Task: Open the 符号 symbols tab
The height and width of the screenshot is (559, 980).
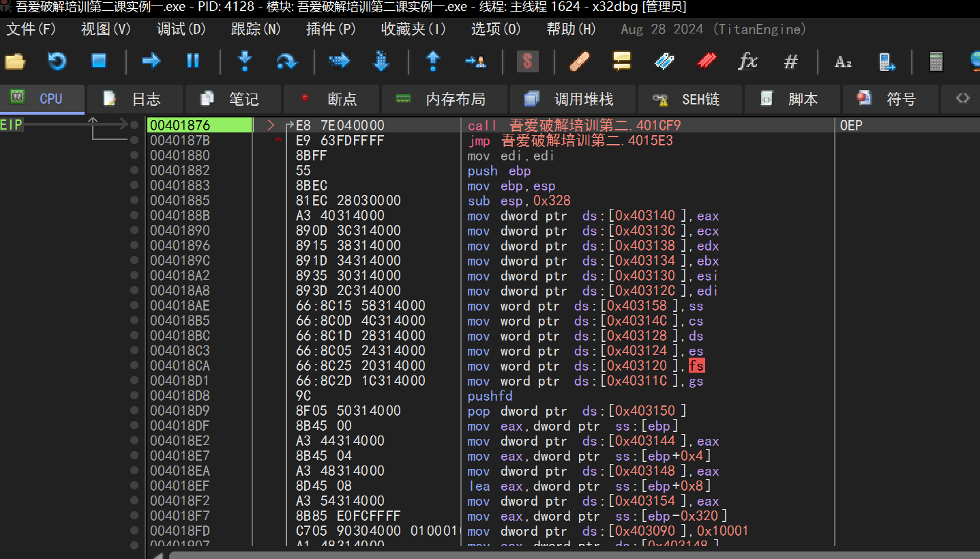Action: [889, 99]
